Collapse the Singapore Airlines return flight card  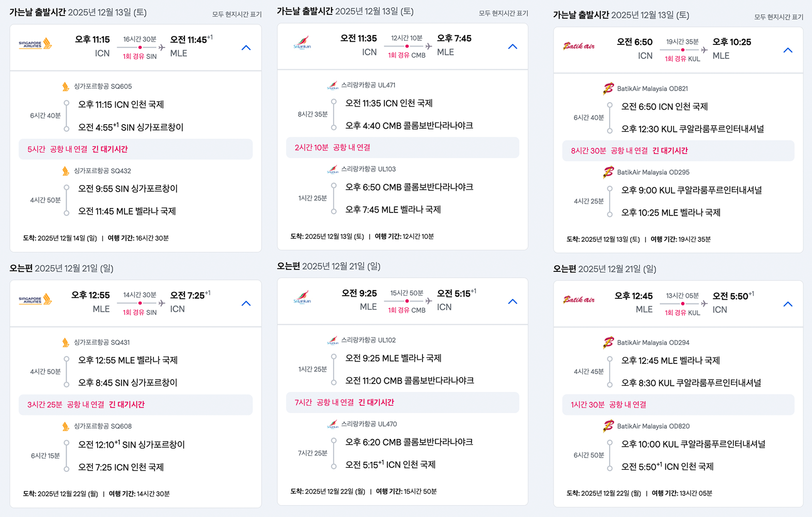246,303
